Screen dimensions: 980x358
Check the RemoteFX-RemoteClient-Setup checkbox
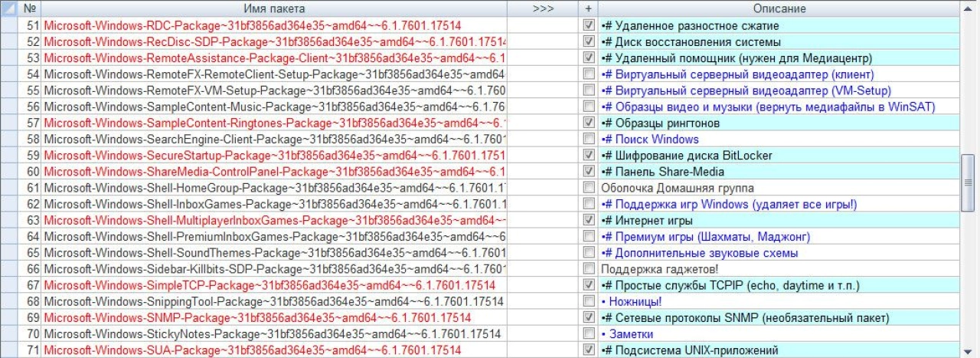coord(588,74)
